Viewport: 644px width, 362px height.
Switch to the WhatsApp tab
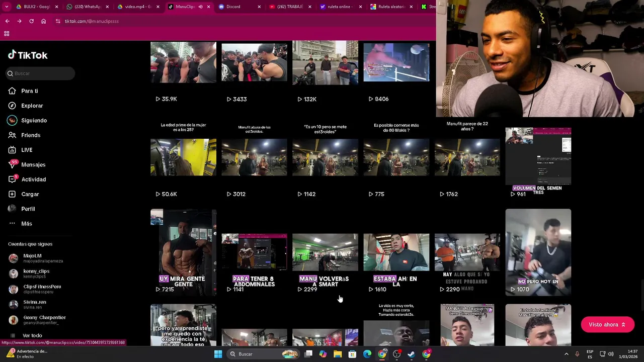(x=87, y=7)
